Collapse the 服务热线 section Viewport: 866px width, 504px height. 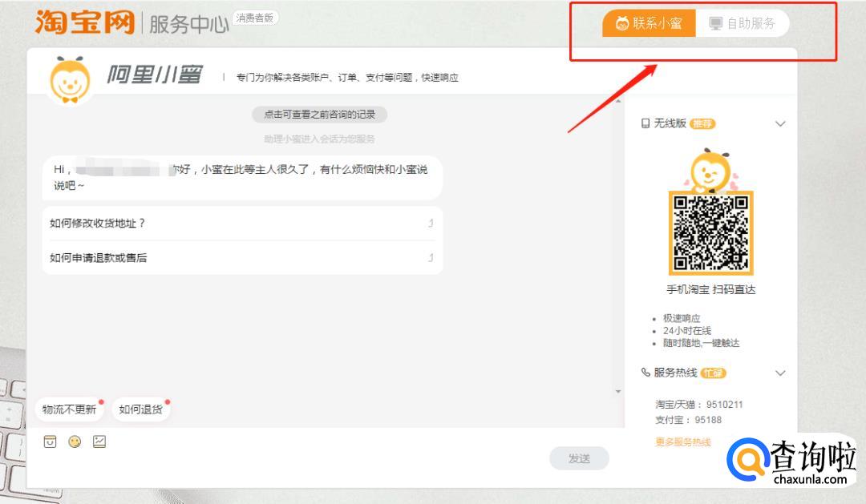click(780, 373)
